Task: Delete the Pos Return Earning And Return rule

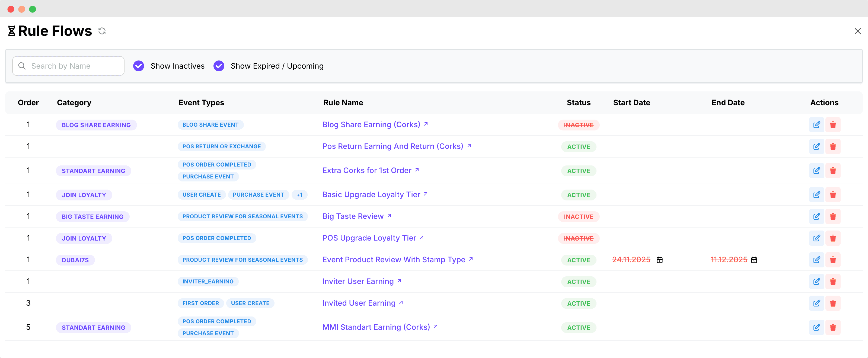Action: (x=833, y=146)
